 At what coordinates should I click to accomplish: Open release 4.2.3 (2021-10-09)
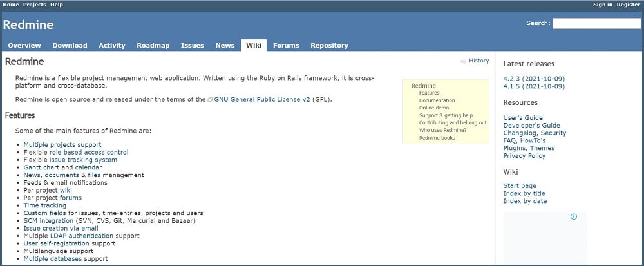(x=534, y=79)
